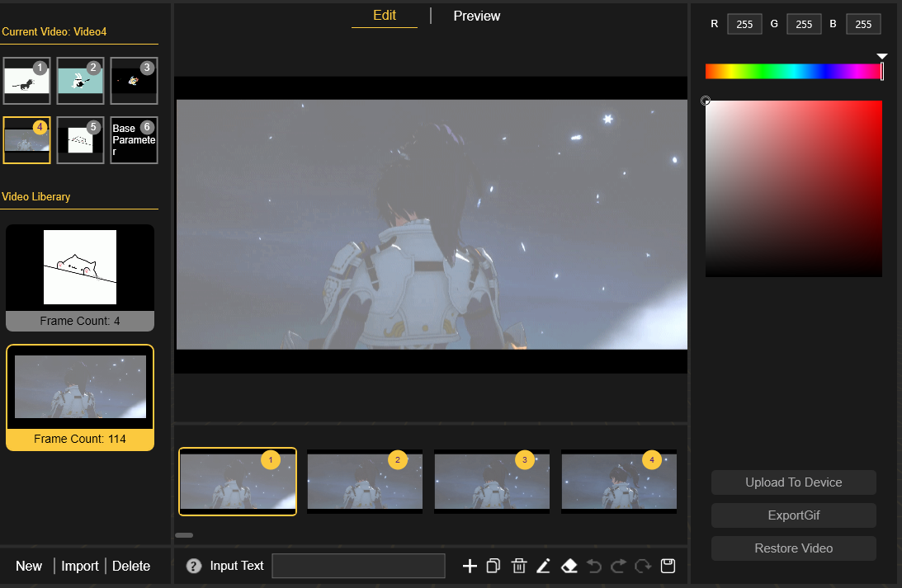The height and width of the screenshot is (588, 902).
Task: Select frame 2 in the timeline
Action: pos(365,482)
